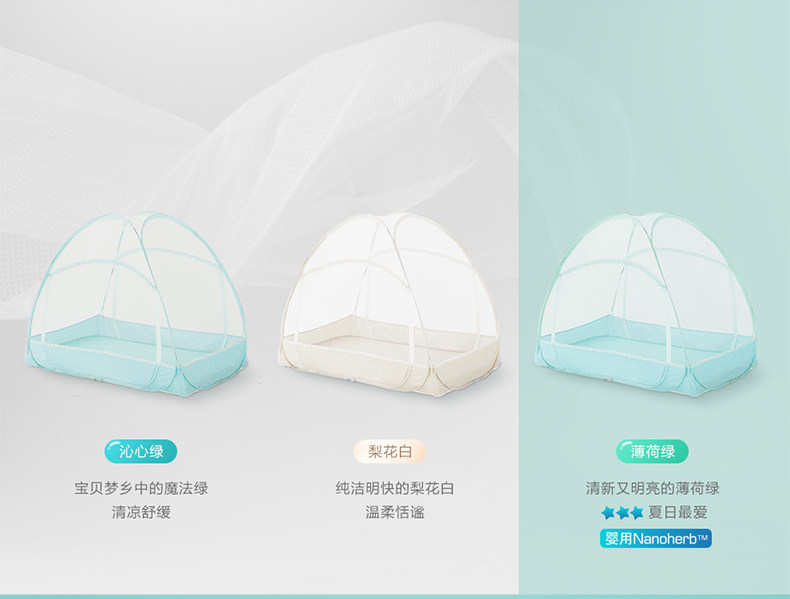Click the text 纯洁明快的梨花白
This screenshot has width=790, height=599.
[x=395, y=488]
